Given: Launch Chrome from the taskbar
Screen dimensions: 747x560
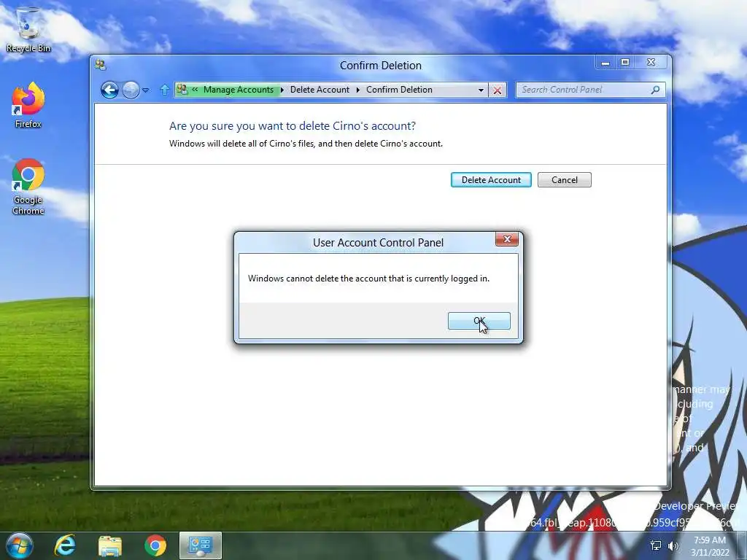Looking at the screenshot, I should click(155, 545).
